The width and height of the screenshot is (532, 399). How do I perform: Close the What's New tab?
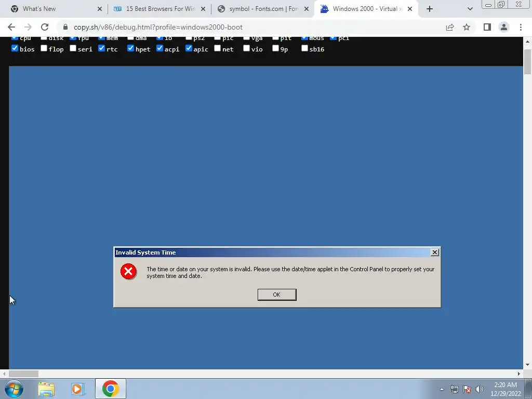pos(100,9)
